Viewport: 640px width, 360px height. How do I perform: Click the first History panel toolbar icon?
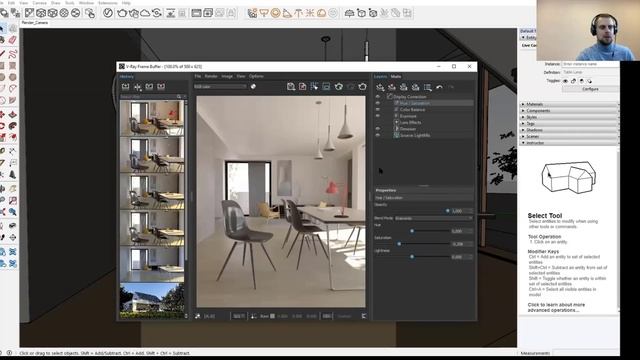coord(125,87)
